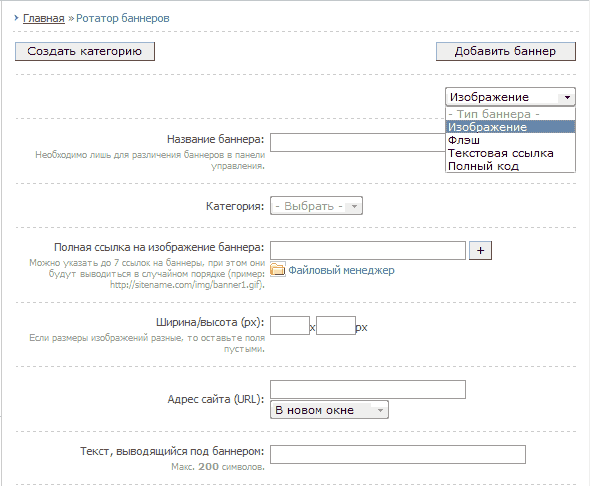Focus the Название баннера text field
The image size is (590, 486).
click(x=357, y=143)
